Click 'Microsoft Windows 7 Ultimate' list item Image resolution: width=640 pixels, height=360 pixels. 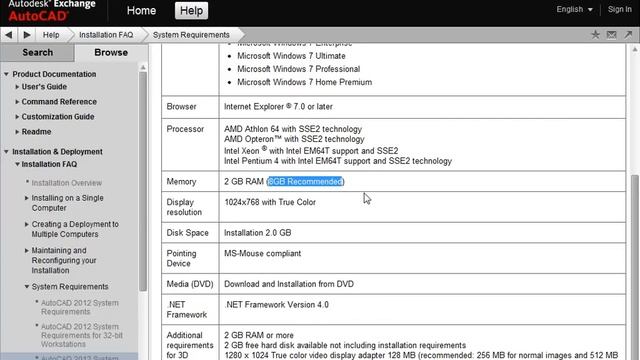(291, 56)
